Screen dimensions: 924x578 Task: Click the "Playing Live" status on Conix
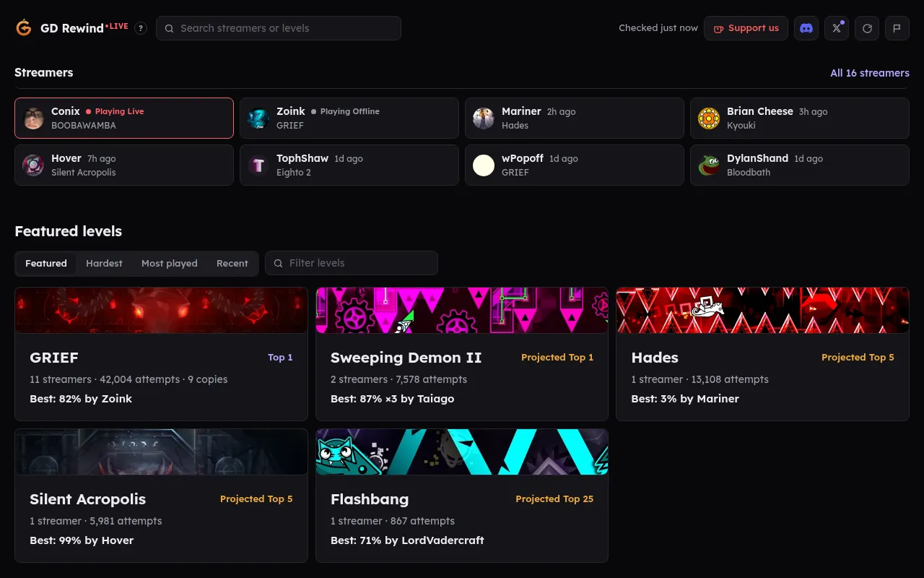pos(115,112)
